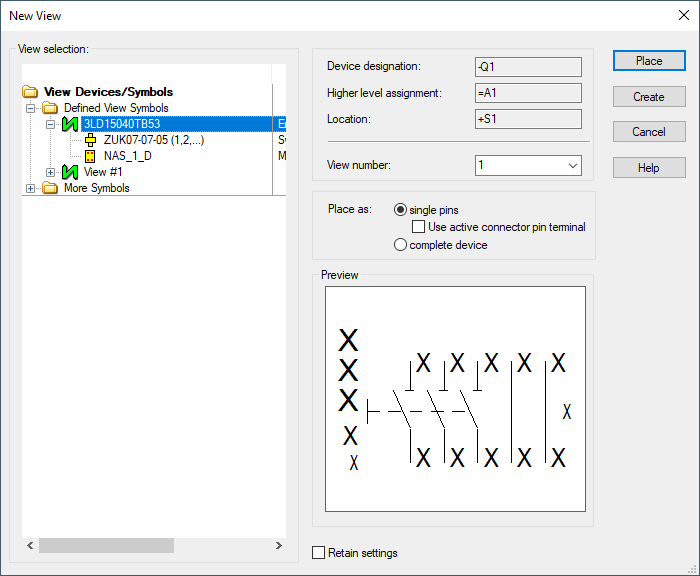
Task: Select the NAS_1_D tree entry
Action: tap(130, 156)
